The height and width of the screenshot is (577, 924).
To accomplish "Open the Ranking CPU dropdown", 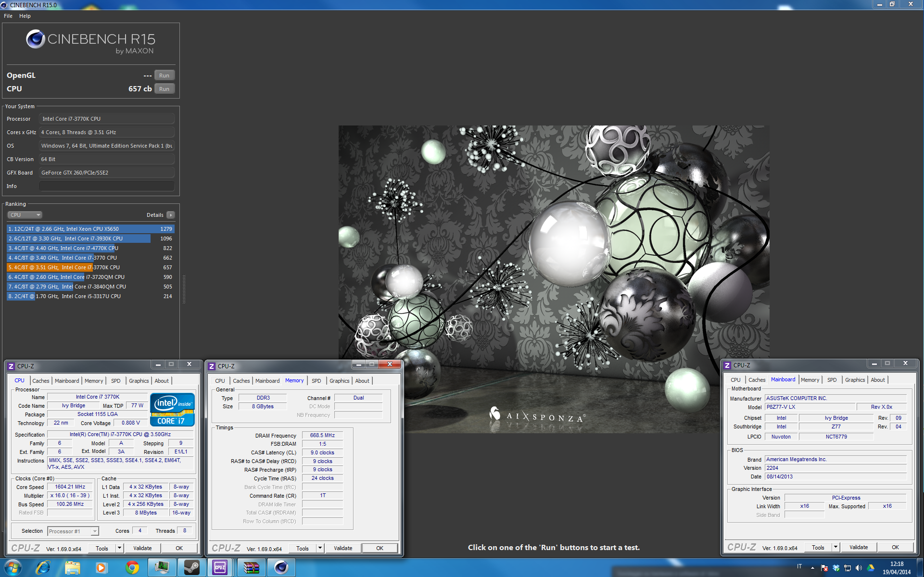I will 25,215.
